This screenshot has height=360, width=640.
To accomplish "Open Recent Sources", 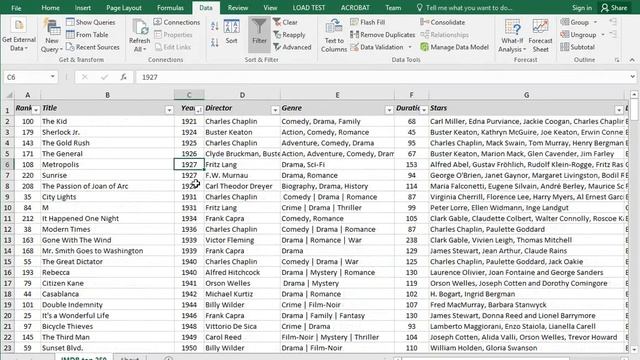I will (93, 47).
